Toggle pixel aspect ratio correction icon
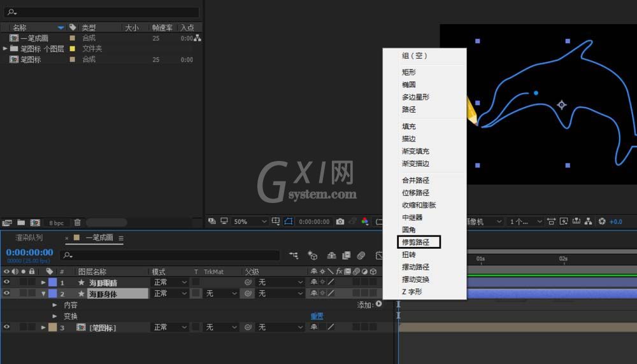 [x=551, y=221]
